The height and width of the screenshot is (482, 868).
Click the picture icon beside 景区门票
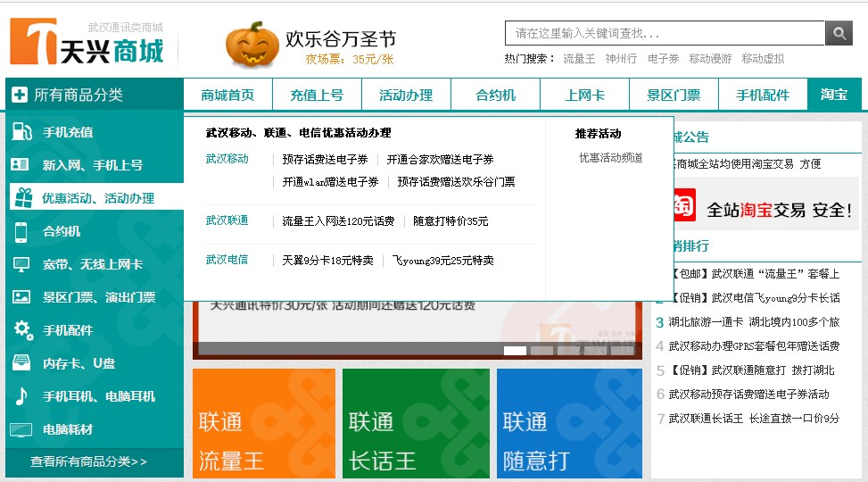(x=21, y=297)
